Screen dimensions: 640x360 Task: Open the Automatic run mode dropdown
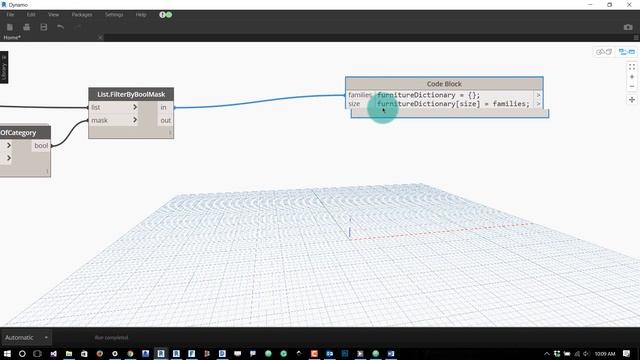point(27,338)
